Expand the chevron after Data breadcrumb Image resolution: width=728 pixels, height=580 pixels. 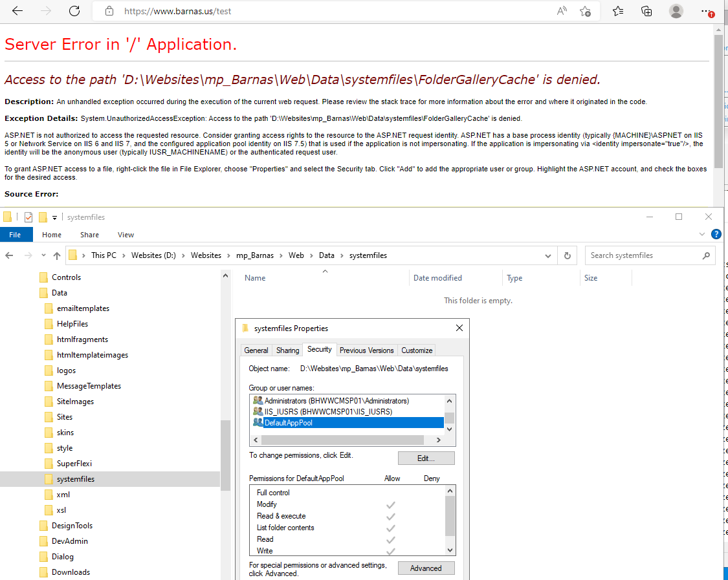coord(342,255)
